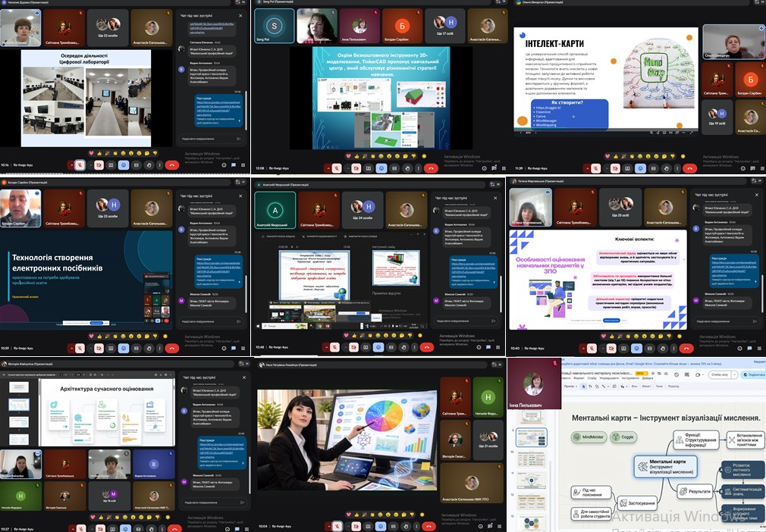
Task: Open the Format menu in Google Slides
Action: [579, 377]
